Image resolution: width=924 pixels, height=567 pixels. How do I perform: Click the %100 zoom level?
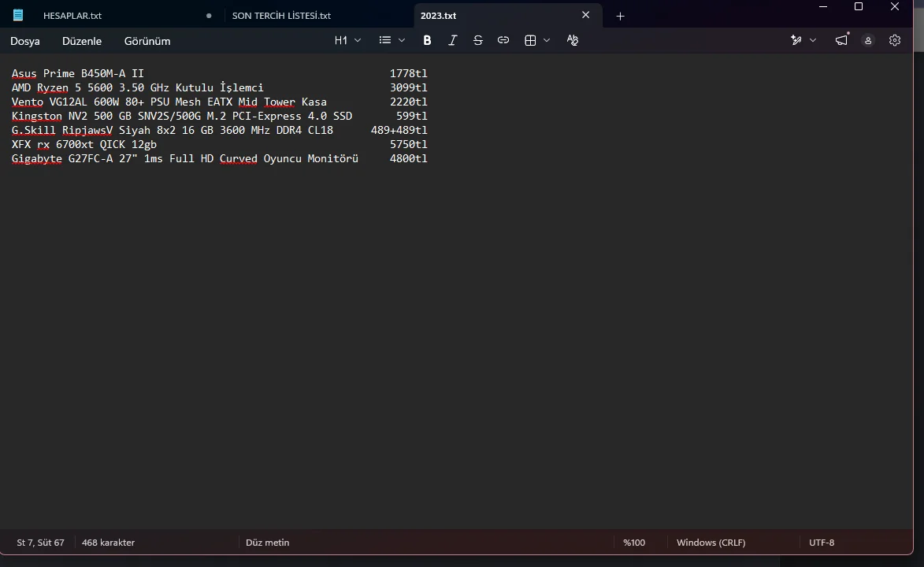click(634, 543)
